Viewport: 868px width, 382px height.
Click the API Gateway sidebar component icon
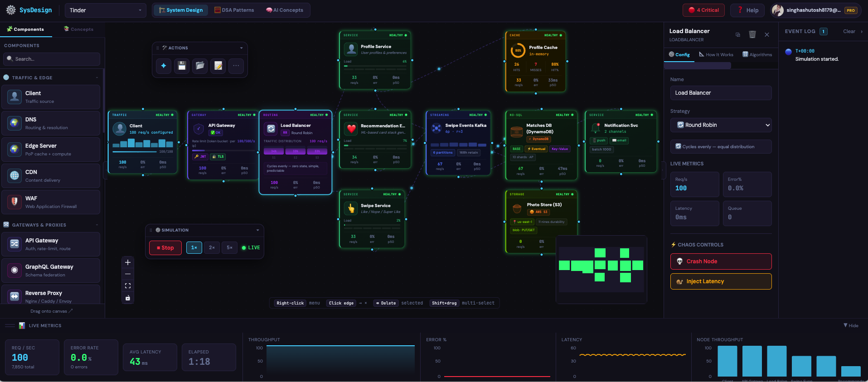[15, 244]
